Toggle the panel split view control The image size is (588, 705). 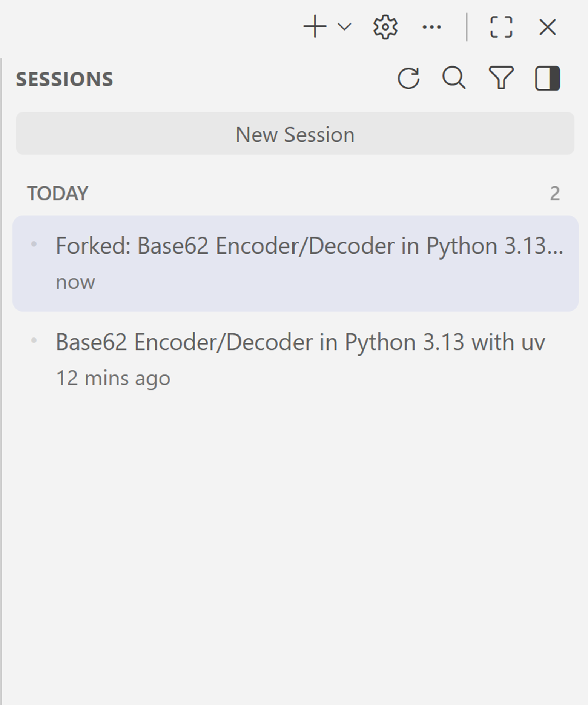point(547,79)
